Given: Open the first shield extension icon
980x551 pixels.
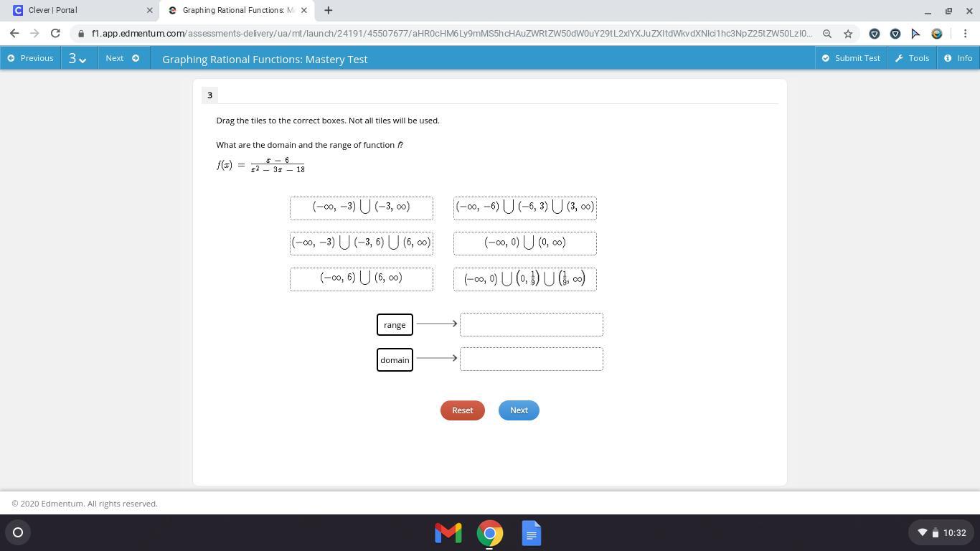Looking at the screenshot, I should click(875, 34).
